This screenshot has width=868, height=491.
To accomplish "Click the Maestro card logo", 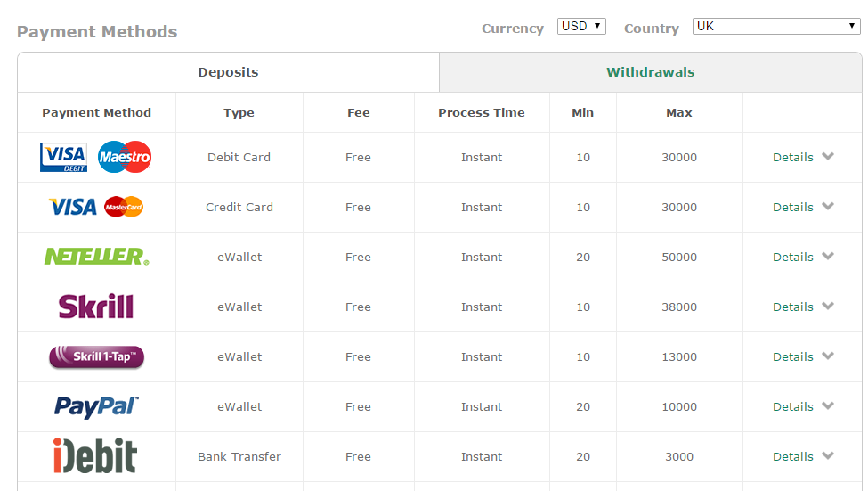I will tap(125, 158).
